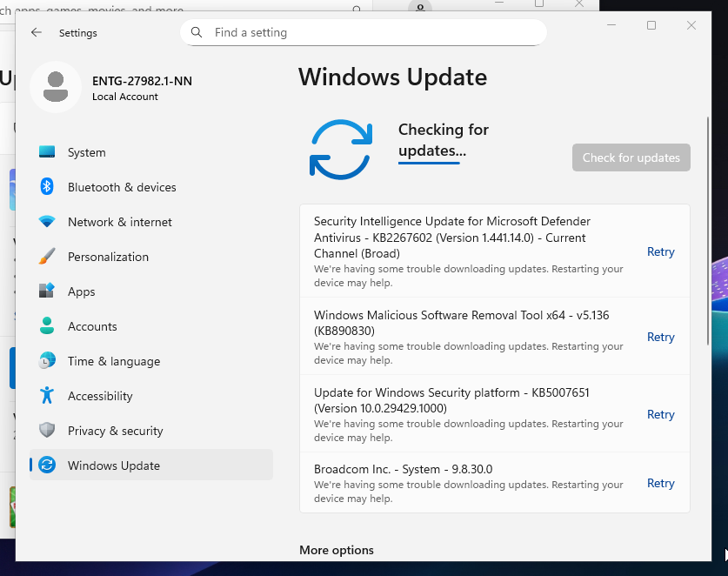This screenshot has width=728, height=576.
Task: Go to Privacy & security
Action: tap(151, 431)
